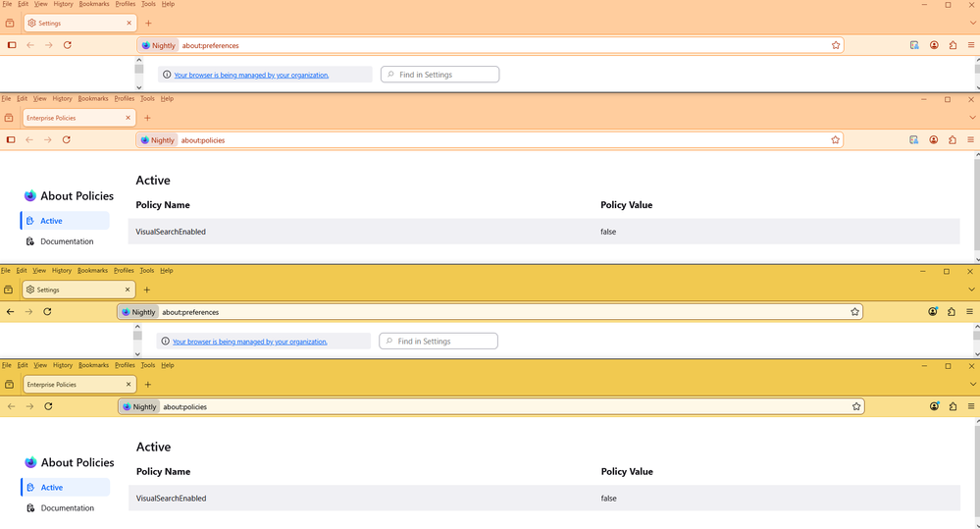Screen dimensions: 980x529
Task: Open Profiles menu in third window (yellow Settings)
Action: tap(124, 271)
